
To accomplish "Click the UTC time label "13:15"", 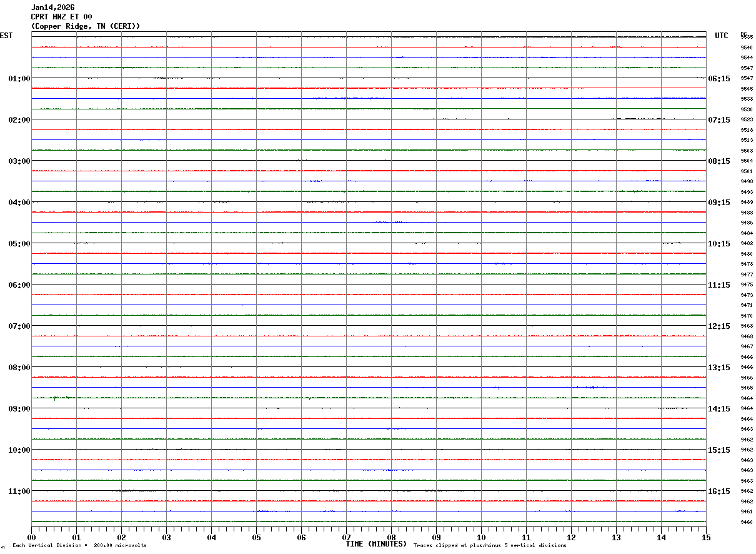I will [719, 368].
